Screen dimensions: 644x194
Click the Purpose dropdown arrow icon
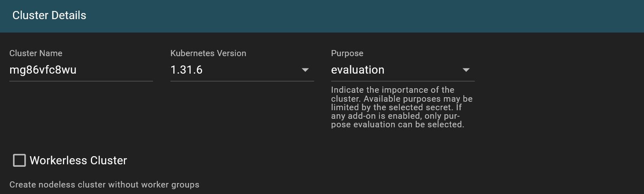pos(466,70)
